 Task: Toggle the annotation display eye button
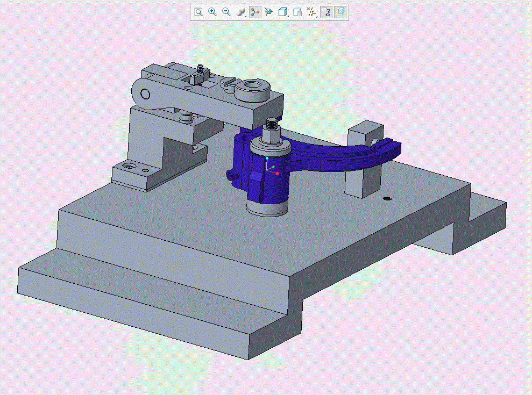tap(326, 12)
